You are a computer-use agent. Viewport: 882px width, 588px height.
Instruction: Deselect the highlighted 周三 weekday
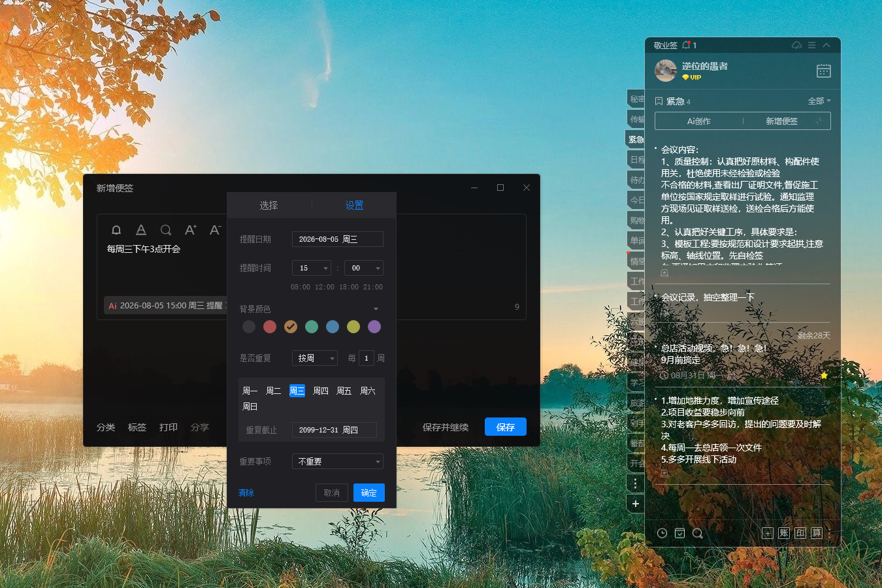tap(297, 391)
